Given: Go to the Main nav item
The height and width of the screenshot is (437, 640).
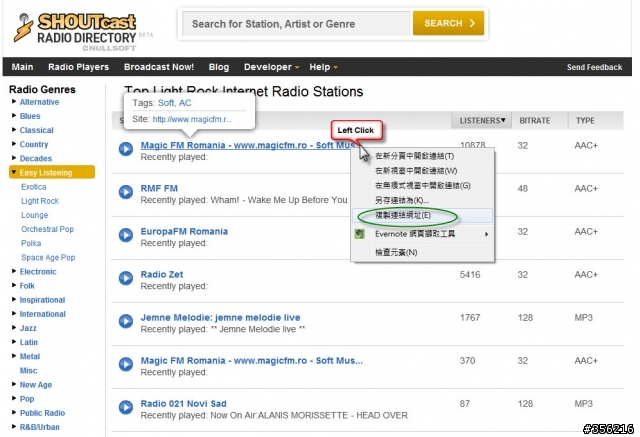Looking at the screenshot, I should pos(22,67).
